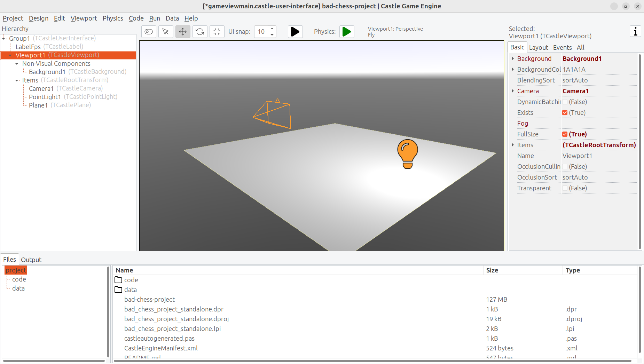Toggle the Exists checkbox
This screenshot has width=644, height=364.
[x=565, y=113]
